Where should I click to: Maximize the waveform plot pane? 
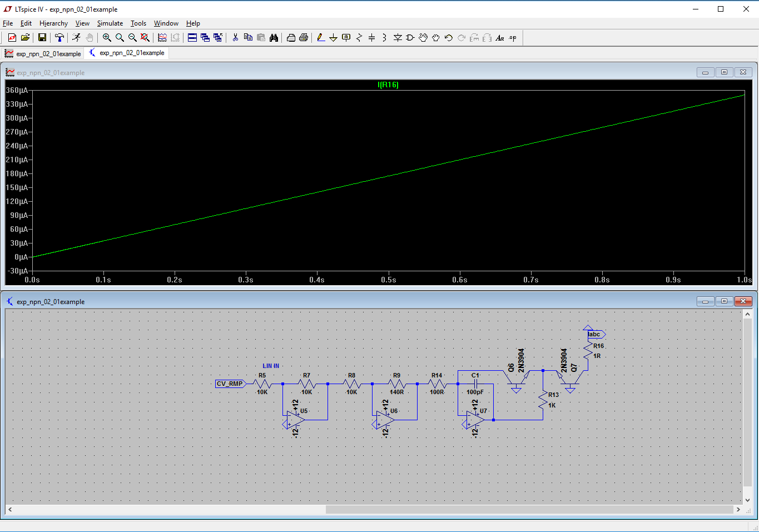point(724,72)
